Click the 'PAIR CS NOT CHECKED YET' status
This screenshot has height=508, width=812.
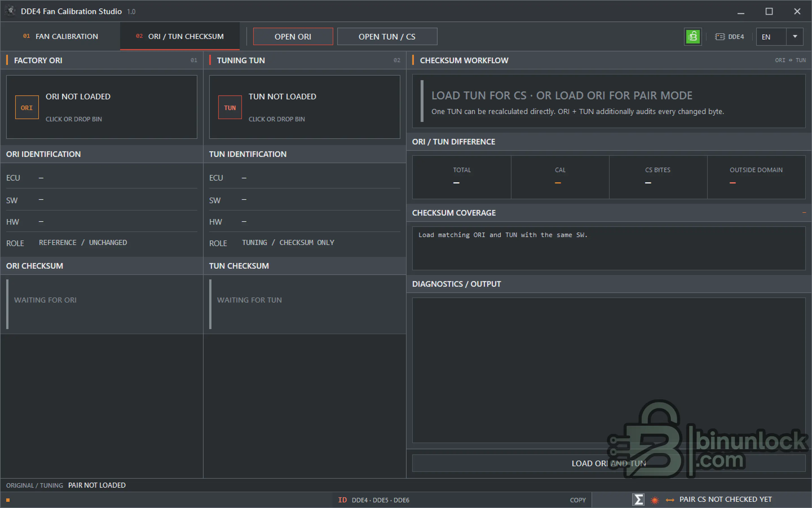click(726, 500)
